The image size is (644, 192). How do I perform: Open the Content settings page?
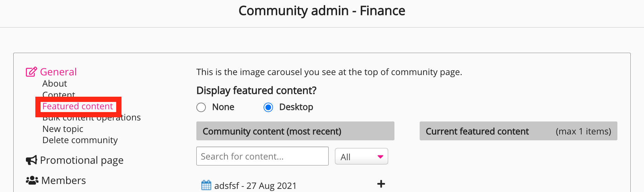coord(59,94)
